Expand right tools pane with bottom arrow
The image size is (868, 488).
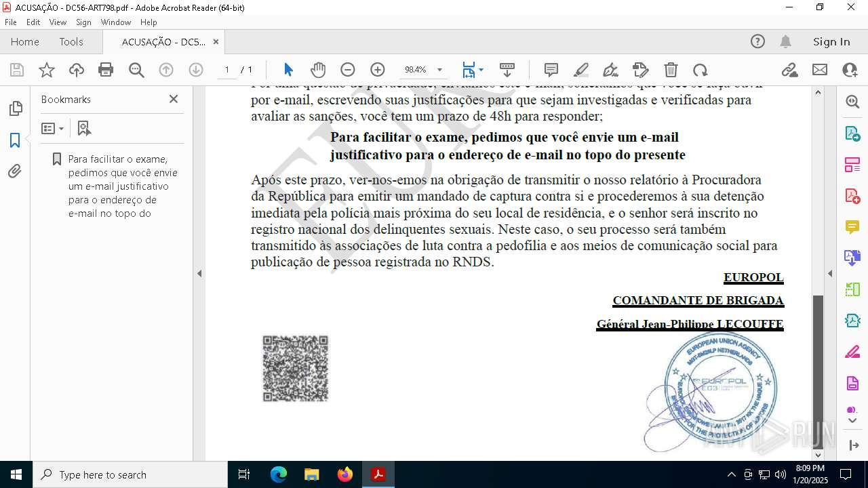[x=853, y=445]
